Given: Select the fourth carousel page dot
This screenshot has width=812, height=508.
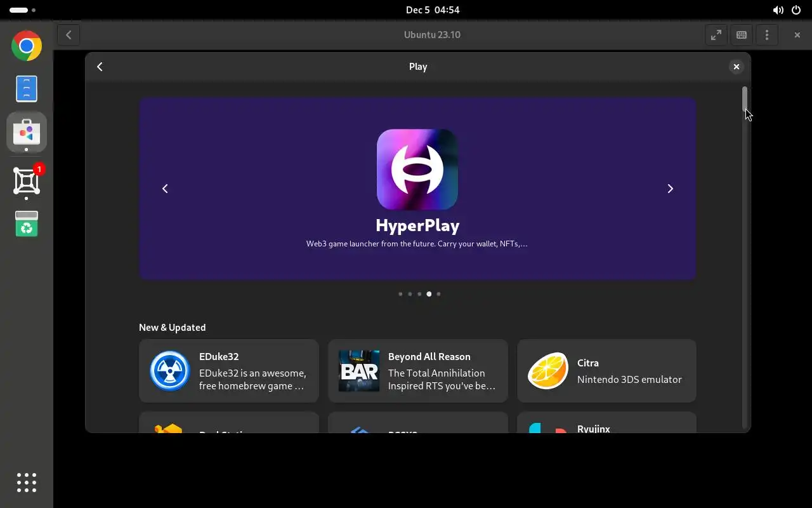Looking at the screenshot, I should (x=429, y=294).
